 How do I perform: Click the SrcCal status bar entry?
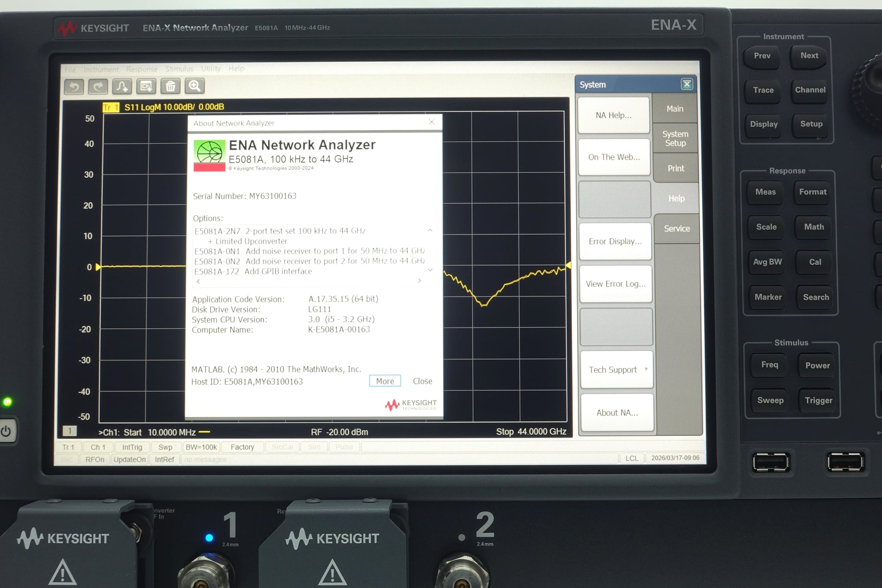tap(282, 447)
